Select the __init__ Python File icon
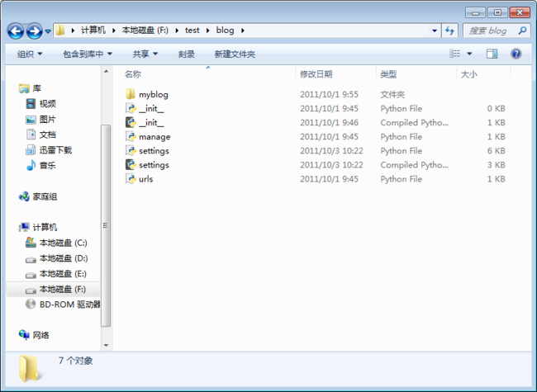 click(131, 108)
